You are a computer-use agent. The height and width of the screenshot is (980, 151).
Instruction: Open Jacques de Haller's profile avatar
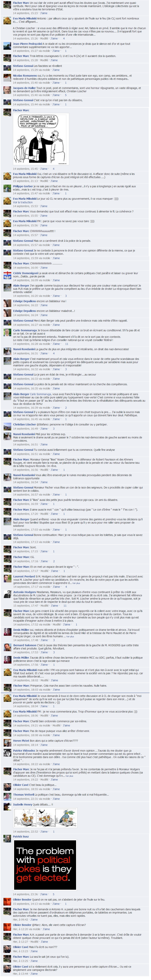pos(7,90)
